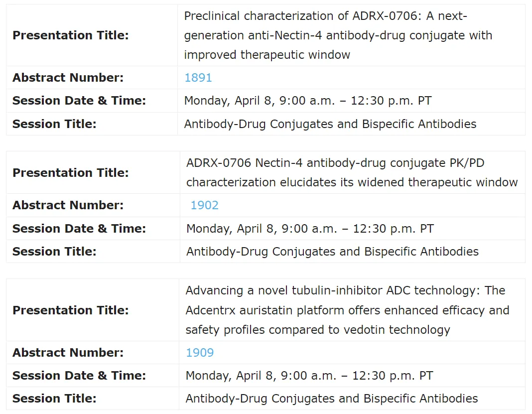Screen dimensions: 532x414
Task: Click 'Antibody-Drug Conjugates and Bispecific Antibodies' in second table
Action: coord(332,252)
